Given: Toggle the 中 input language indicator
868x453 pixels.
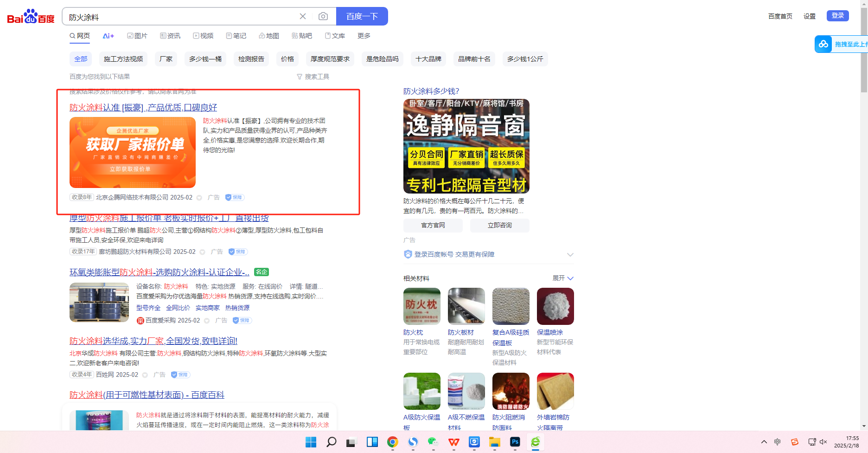Looking at the screenshot, I should [x=778, y=442].
